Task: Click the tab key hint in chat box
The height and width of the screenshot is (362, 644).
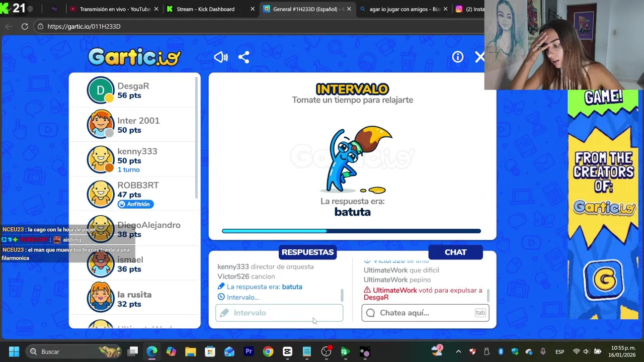Action: point(480,313)
